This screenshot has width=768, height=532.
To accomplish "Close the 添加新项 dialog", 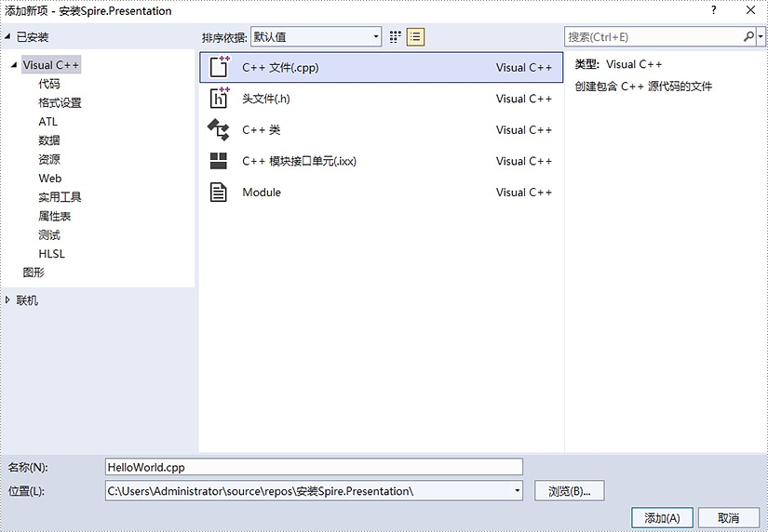I will pos(750,10).
